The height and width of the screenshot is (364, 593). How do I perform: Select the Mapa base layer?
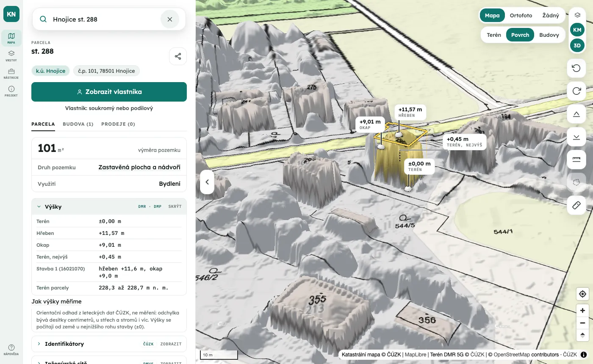coord(492,16)
